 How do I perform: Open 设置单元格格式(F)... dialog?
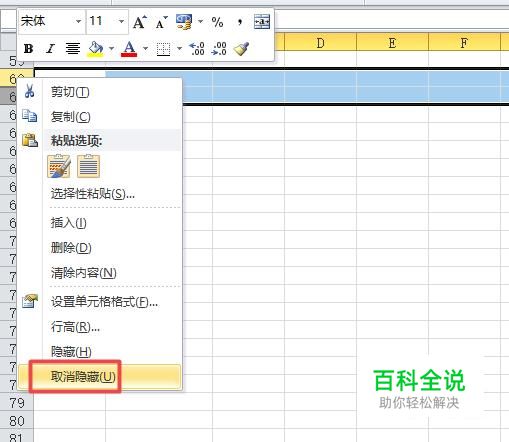[100, 302]
